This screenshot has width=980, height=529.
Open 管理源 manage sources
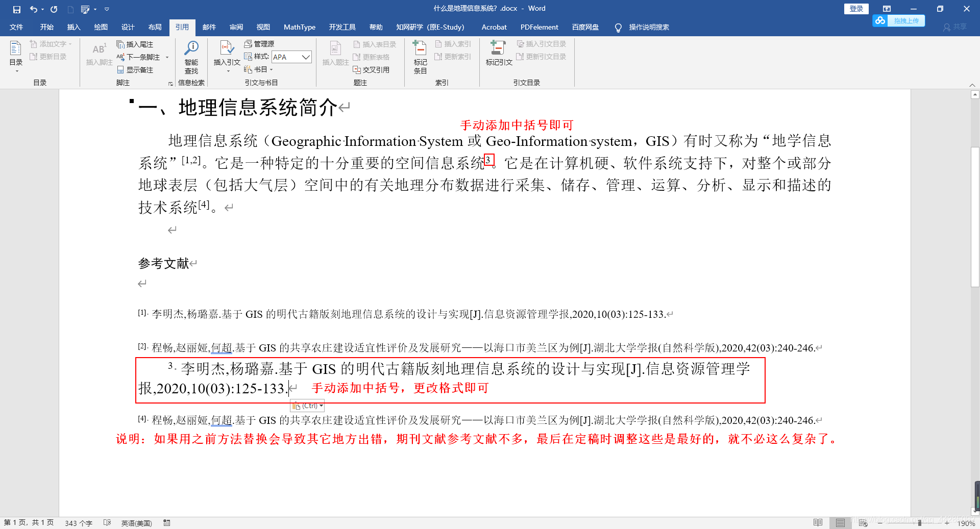pos(259,44)
